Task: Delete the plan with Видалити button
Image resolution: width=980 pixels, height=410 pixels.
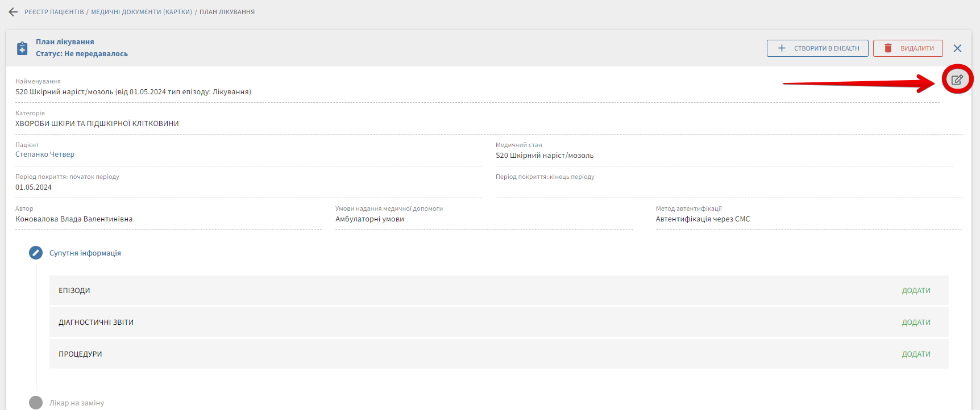Action: click(x=908, y=48)
